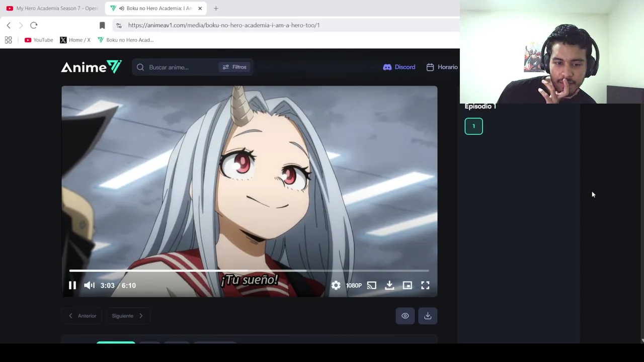Go to the Siguiente episode
The height and width of the screenshot is (362, 644).
[x=127, y=316]
